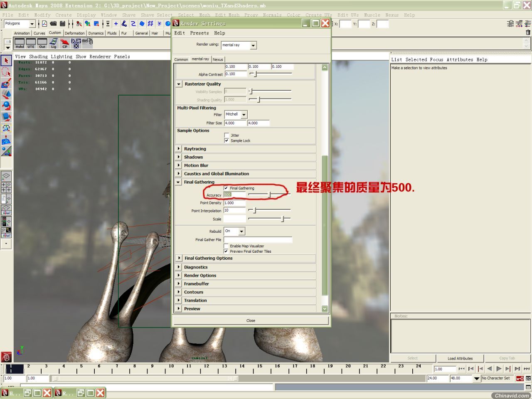532x399 pixels.
Task: Toggle the Jitter checkbox
Action: (x=227, y=135)
